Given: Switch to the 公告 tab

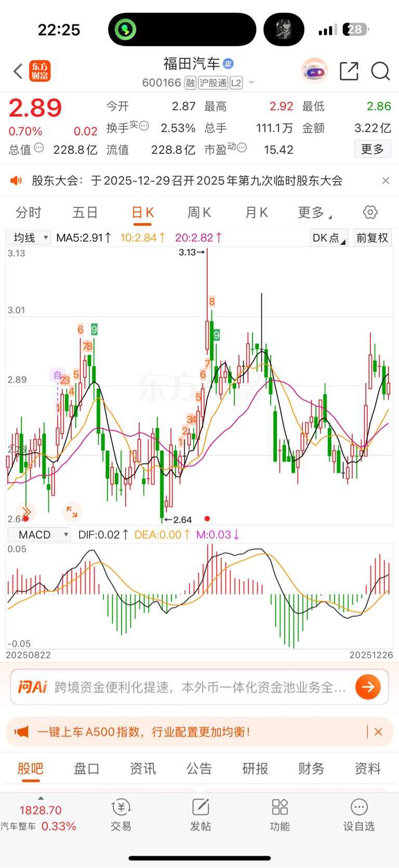Looking at the screenshot, I should pyautogui.click(x=199, y=769).
